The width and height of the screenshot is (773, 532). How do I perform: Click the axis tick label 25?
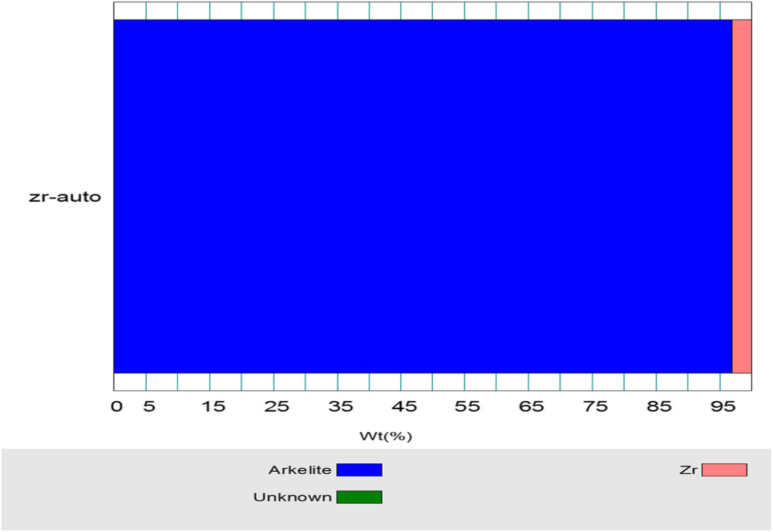click(277, 407)
